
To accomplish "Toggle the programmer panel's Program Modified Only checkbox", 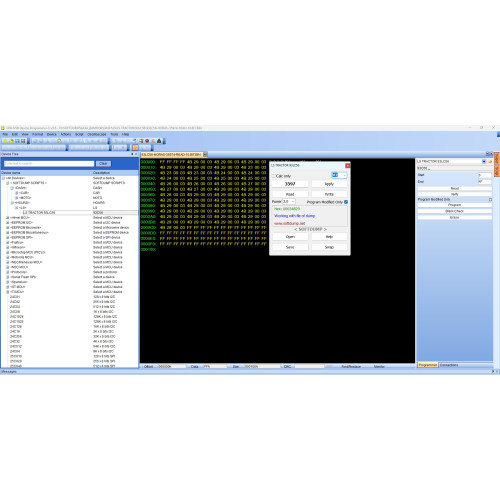I will click(490, 199).
